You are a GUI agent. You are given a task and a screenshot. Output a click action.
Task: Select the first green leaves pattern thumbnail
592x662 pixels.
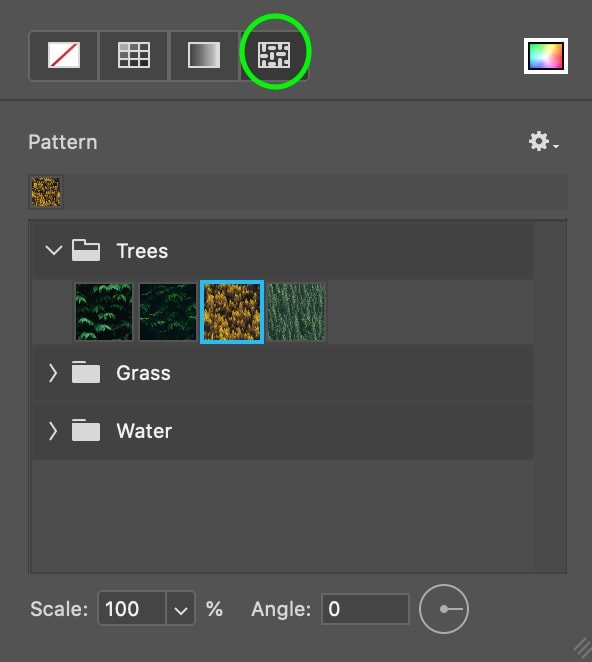point(104,312)
